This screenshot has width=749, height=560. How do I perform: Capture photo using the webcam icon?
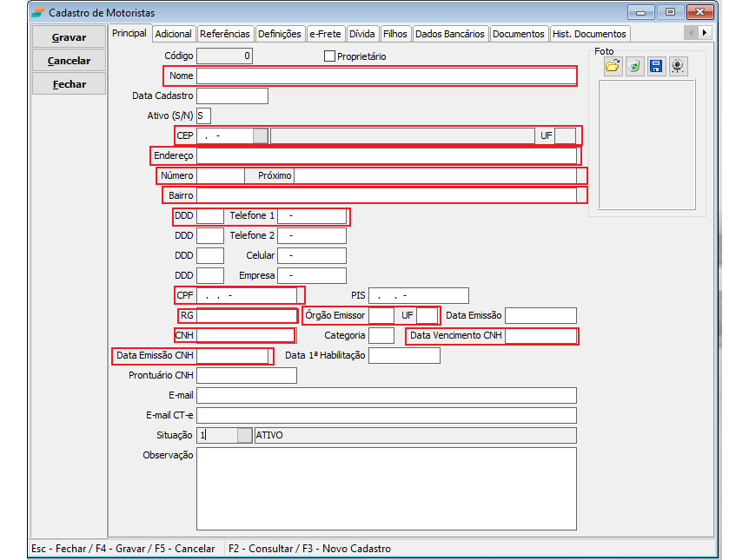[x=678, y=67]
